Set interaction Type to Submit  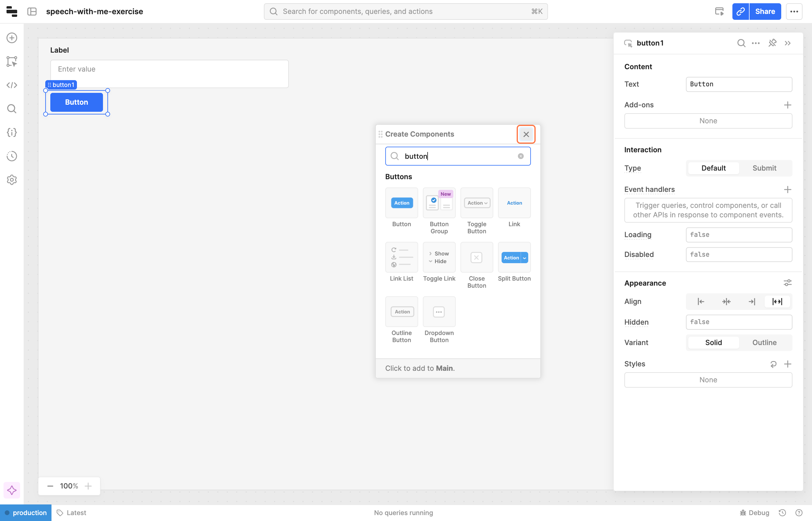click(764, 168)
